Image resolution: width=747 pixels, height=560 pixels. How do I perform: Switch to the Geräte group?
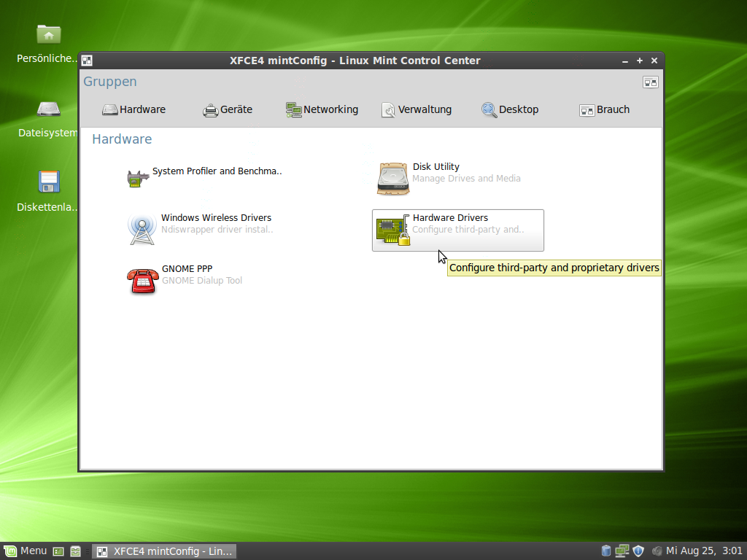(228, 110)
